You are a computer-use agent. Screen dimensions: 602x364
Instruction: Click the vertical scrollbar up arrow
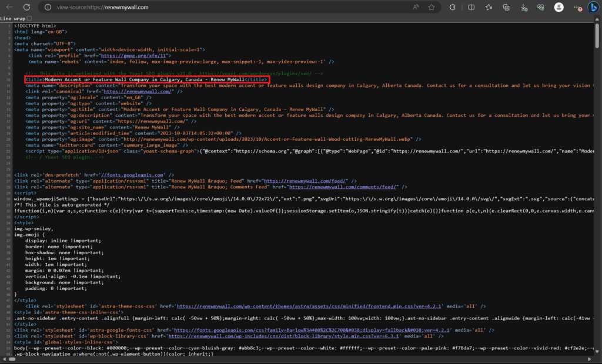click(x=597, y=19)
